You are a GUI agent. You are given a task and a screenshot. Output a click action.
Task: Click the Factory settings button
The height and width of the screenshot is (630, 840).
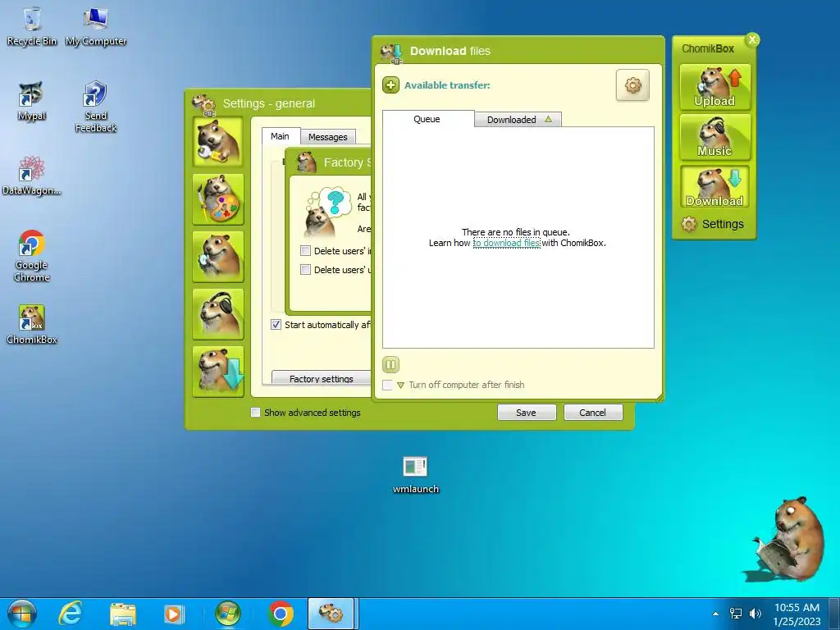click(322, 378)
